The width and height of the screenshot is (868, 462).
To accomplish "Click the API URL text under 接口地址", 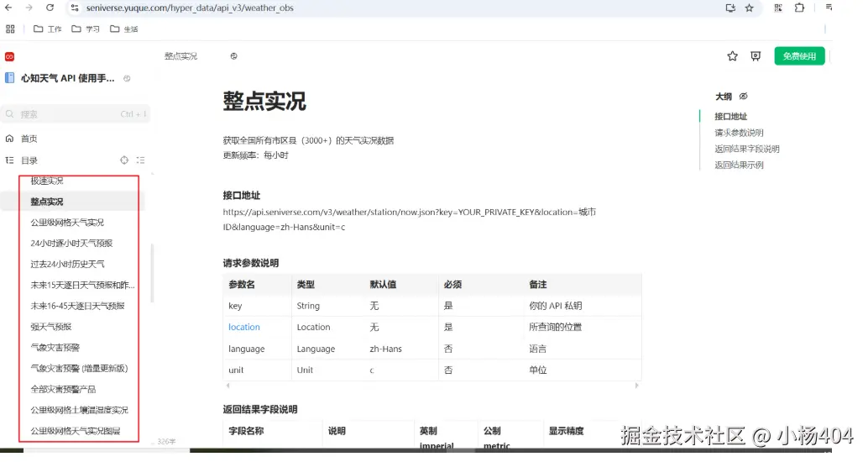I will (409, 219).
